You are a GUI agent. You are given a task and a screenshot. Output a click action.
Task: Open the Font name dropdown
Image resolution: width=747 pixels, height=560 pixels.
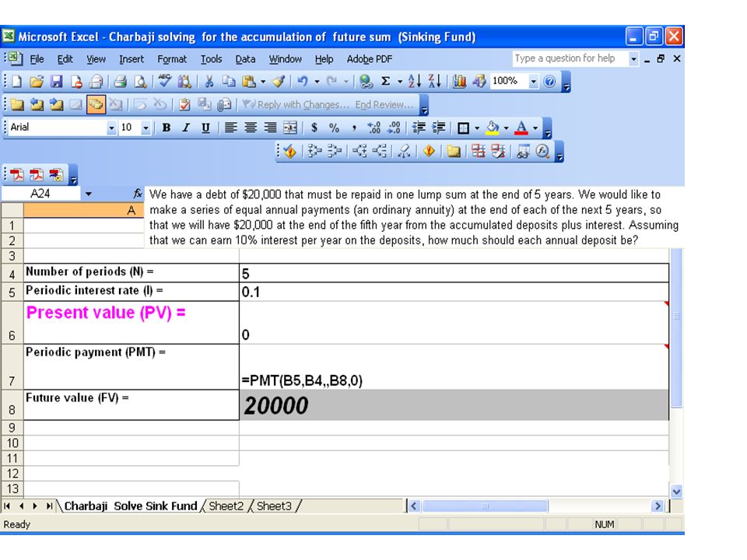pos(111,128)
